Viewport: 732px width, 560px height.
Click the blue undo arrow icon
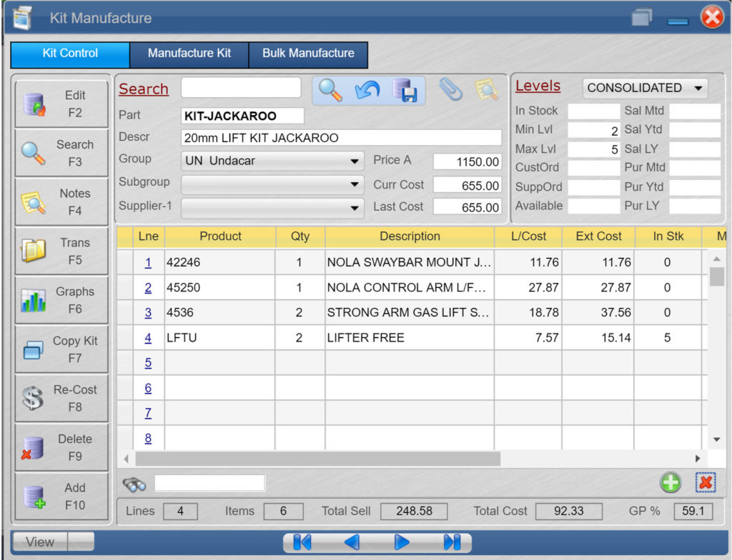pos(367,91)
